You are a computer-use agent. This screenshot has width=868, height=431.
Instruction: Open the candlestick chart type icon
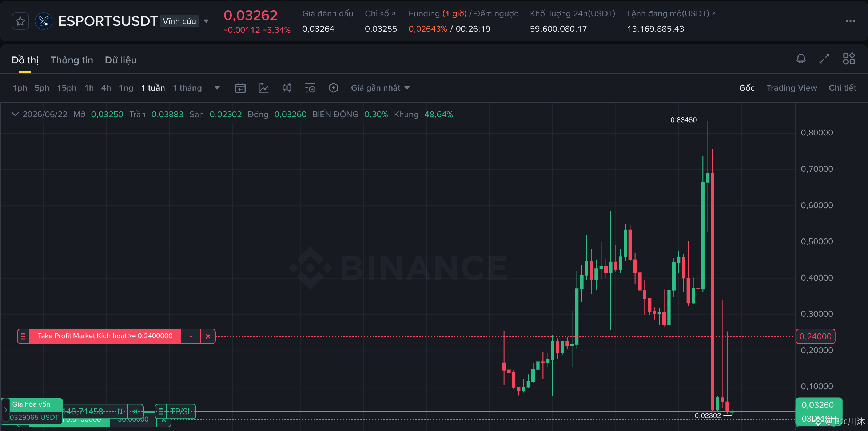[287, 88]
